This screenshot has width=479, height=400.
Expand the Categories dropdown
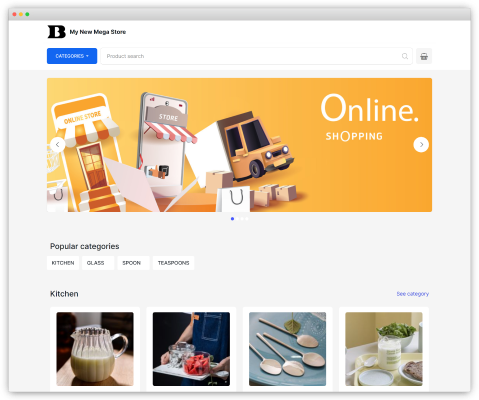[x=72, y=56]
